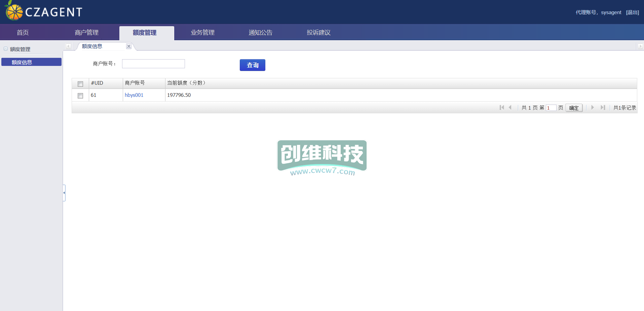
Task: Tick the select-all checkbox in the table header
Action: click(80, 84)
